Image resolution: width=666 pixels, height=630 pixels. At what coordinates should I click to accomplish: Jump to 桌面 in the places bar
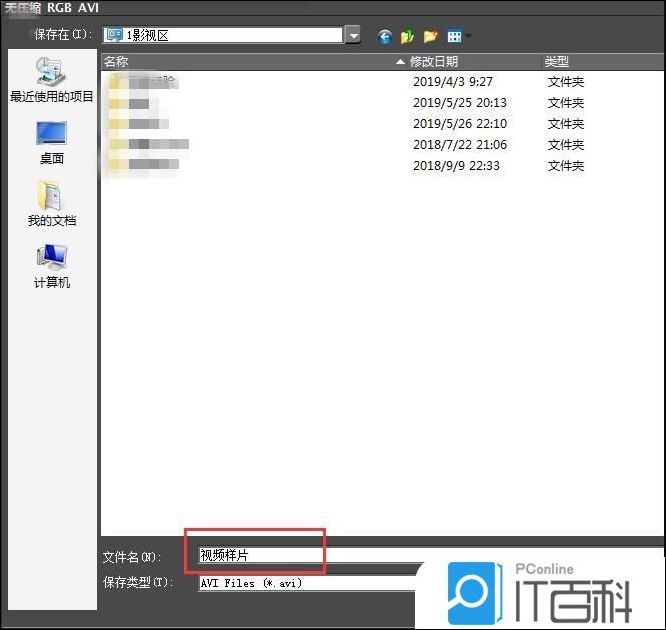51,143
